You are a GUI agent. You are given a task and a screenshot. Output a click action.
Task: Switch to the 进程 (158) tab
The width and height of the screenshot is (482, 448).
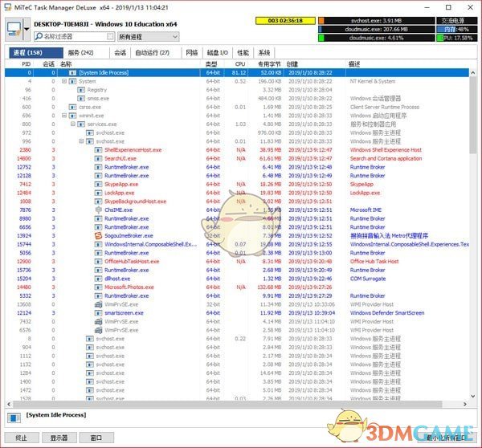[x=36, y=53]
